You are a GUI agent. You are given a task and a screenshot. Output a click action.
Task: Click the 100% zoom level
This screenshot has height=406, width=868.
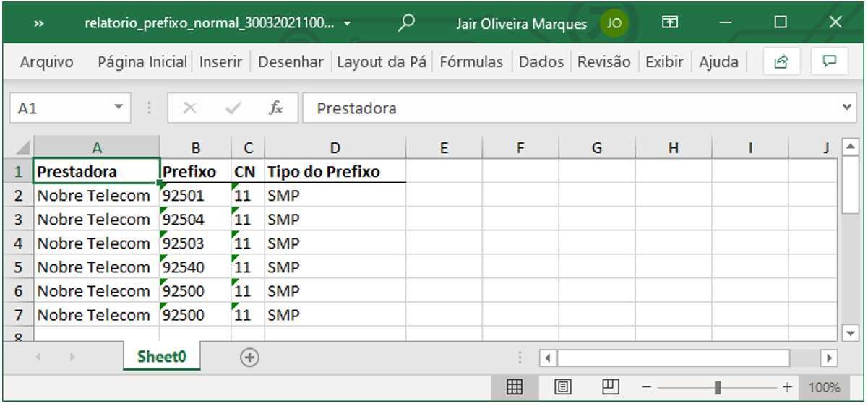click(x=823, y=388)
